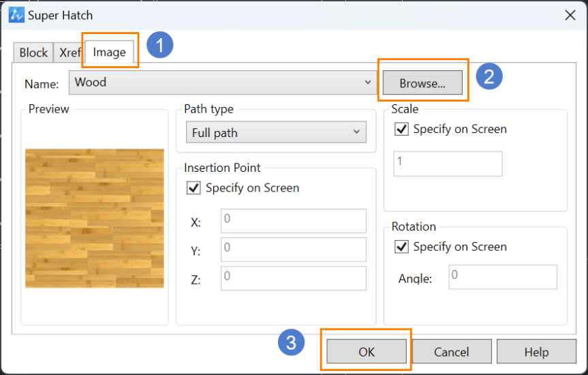Open the Path type Full path dropdown
The image size is (588, 375).
click(276, 132)
